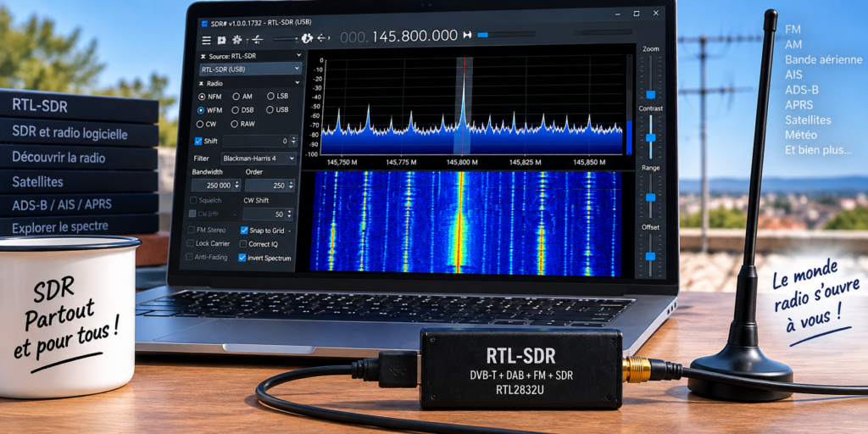Open the RTL-SDR (USB) source dropdown
The image size is (868, 434).
250,70
